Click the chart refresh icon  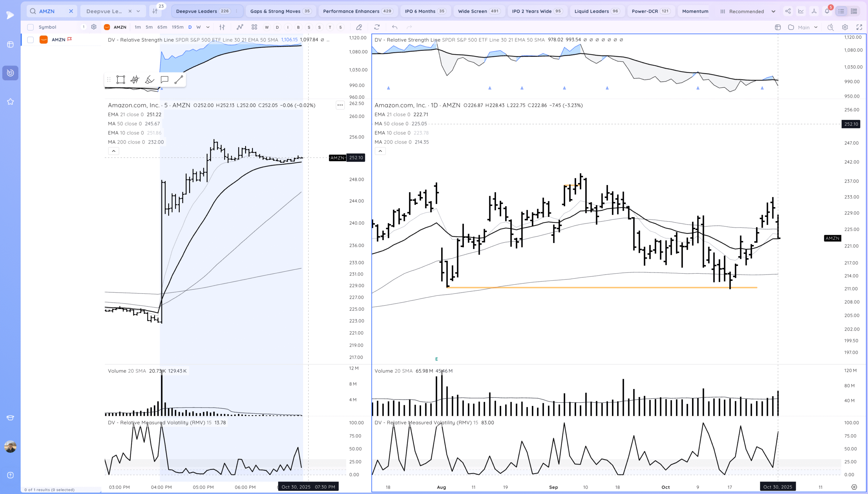tap(377, 27)
